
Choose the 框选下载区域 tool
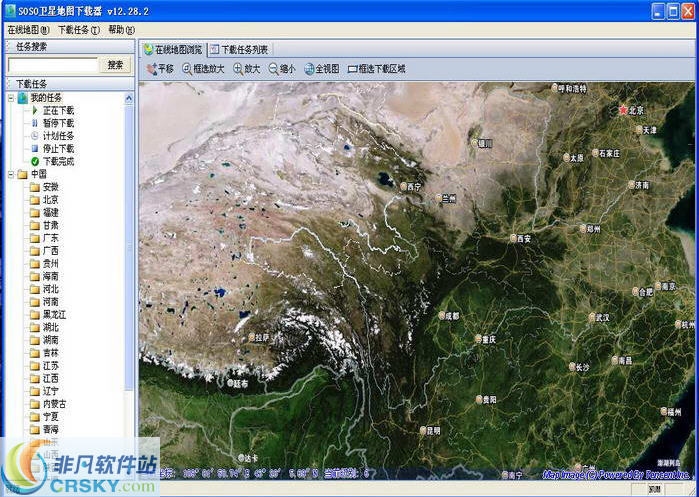[x=377, y=69]
